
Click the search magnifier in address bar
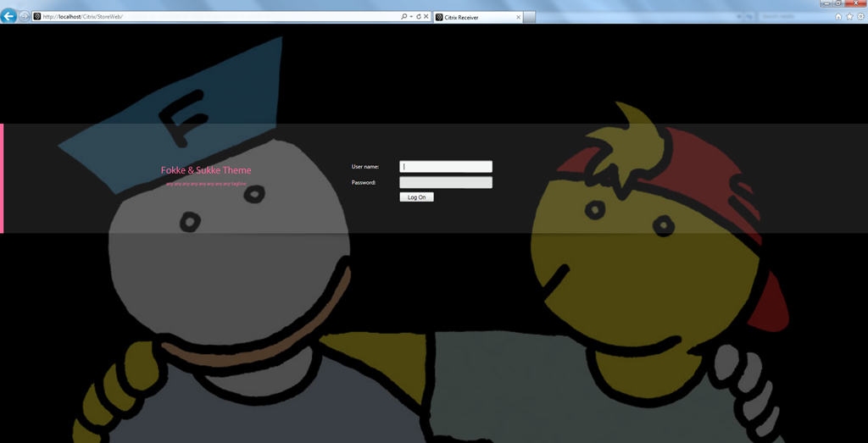click(404, 17)
